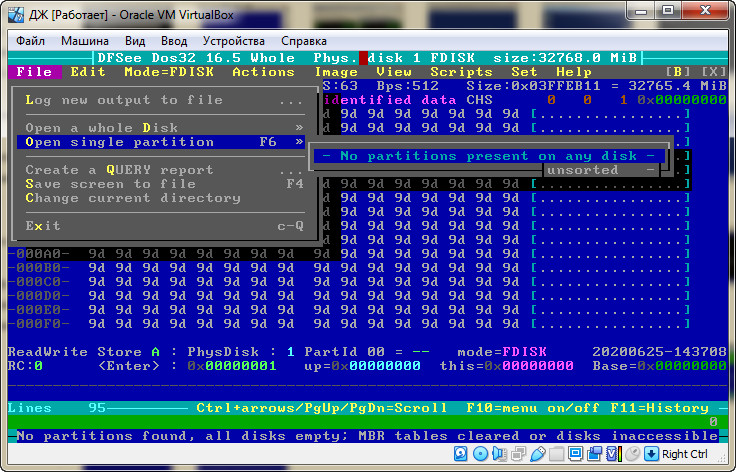Click 'Create a QUERY report' entry
Image resolution: width=736 pixels, height=472 pixels.
tap(119, 170)
